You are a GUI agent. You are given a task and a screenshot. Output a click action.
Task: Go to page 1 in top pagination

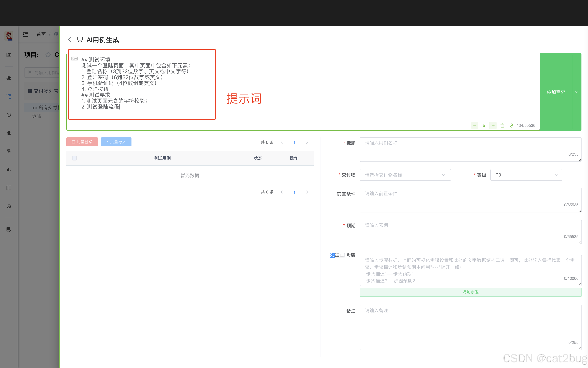coord(294,142)
